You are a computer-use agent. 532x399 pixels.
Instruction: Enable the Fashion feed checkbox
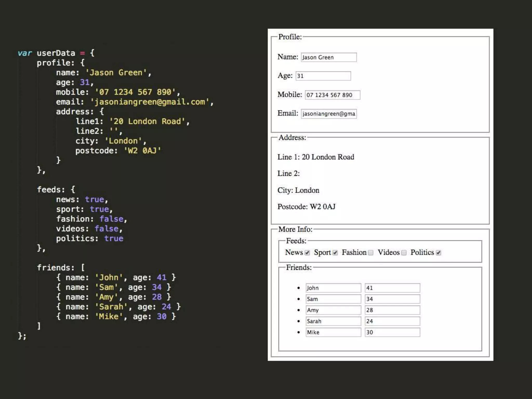[x=371, y=253]
